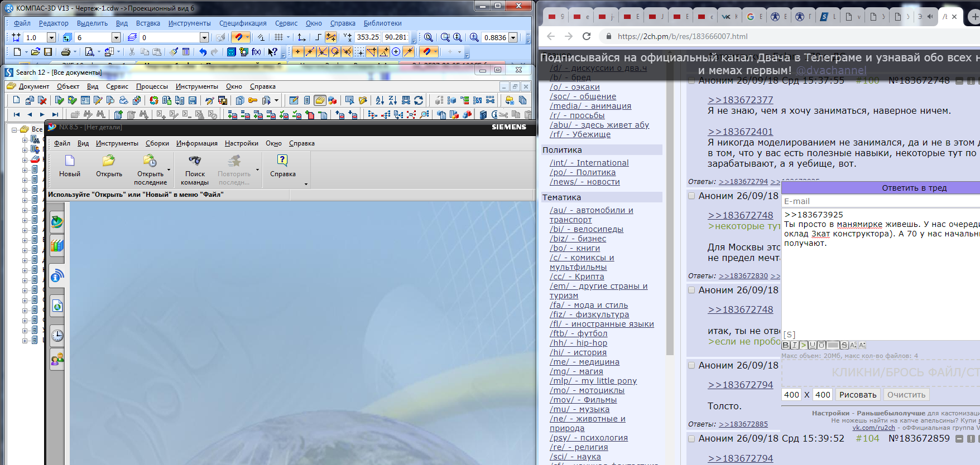Image resolution: width=980 pixels, height=465 pixels.
Task: Click Открыть icon in NX 8.5
Action: tap(109, 167)
